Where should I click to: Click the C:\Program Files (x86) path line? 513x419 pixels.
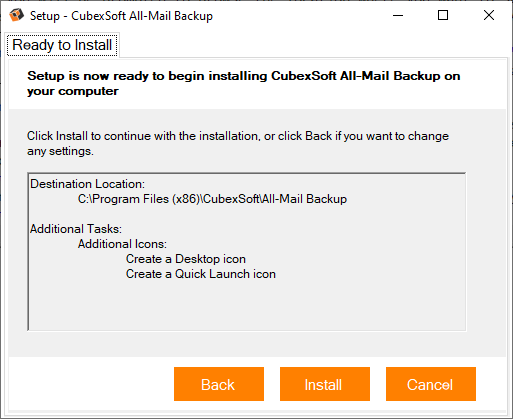pos(212,199)
